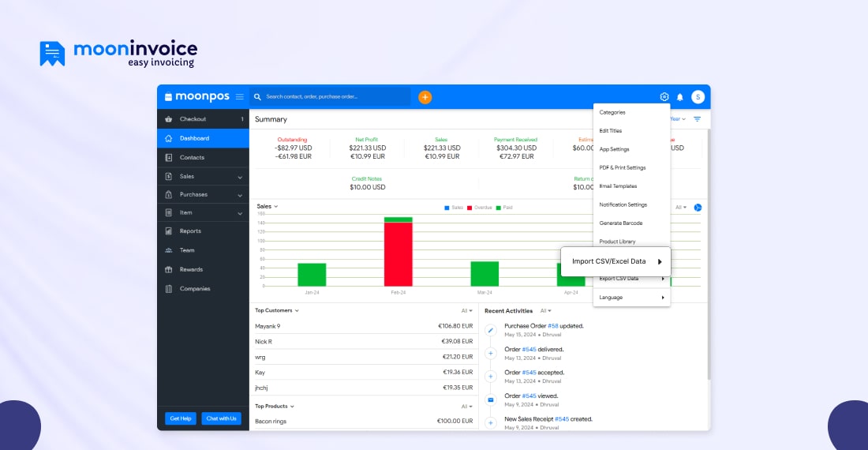Open the Top Products dropdown

pyautogui.click(x=275, y=407)
